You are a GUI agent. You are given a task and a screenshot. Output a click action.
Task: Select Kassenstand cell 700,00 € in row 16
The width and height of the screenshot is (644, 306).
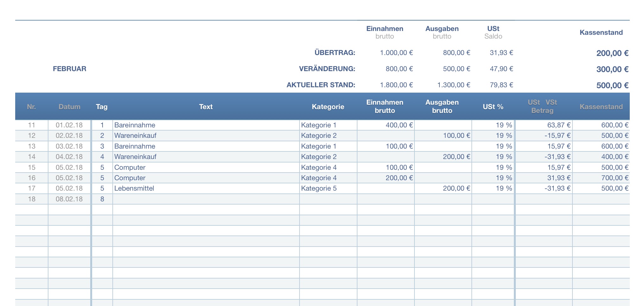pyautogui.click(x=614, y=178)
